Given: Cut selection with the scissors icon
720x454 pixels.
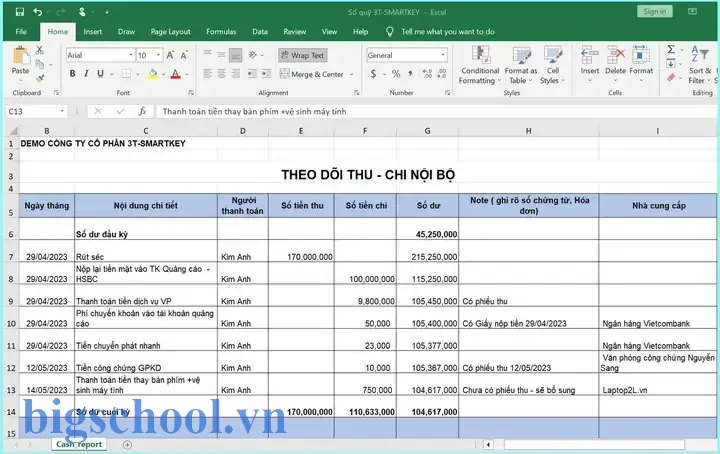Looking at the screenshot, I should (x=39, y=50).
